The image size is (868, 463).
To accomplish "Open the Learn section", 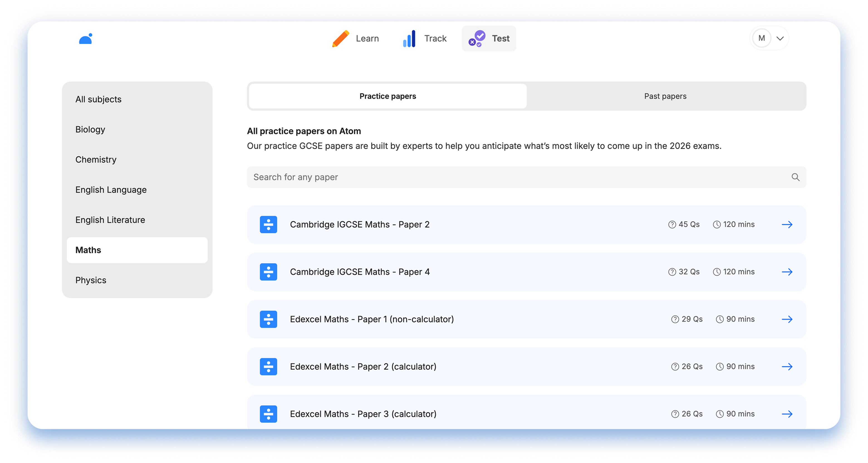I will pos(355,38).
